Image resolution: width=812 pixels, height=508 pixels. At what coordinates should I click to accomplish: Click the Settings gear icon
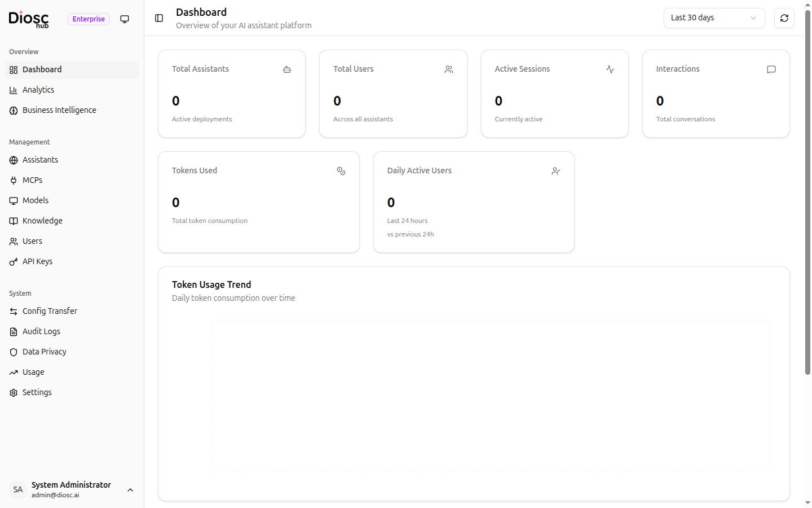click(14, 393)
